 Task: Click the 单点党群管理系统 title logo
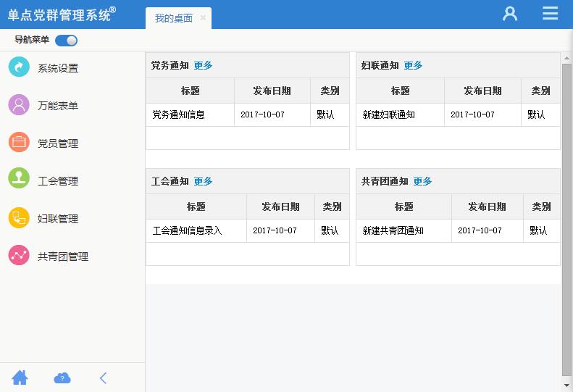click(x=62, y=14)
